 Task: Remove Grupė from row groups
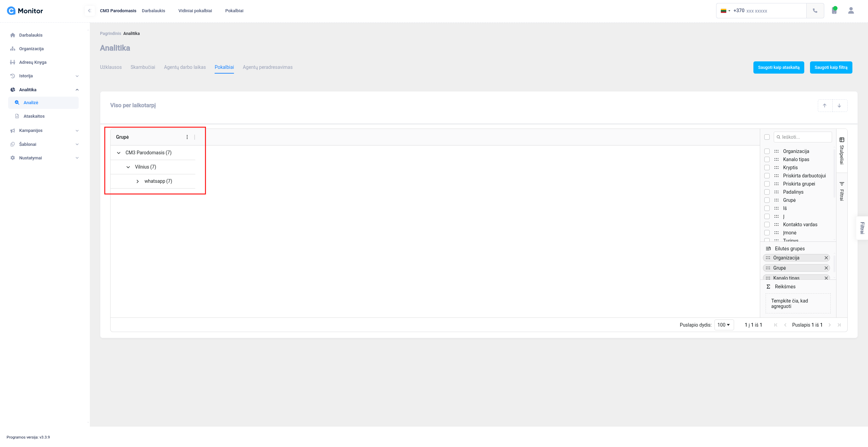pos(826,268)
